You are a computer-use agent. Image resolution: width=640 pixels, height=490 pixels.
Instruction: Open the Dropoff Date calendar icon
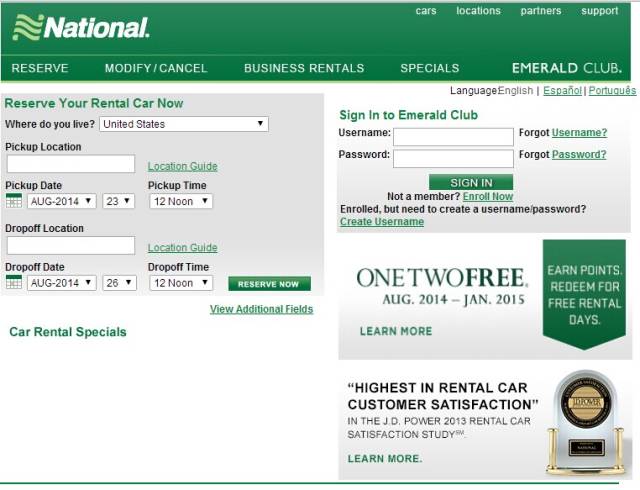click(x=14, y=282)
